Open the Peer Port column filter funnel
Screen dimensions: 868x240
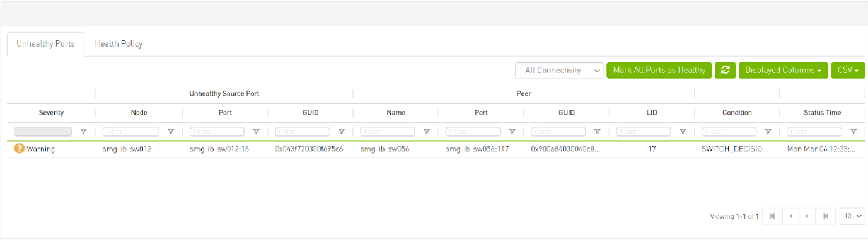coord(512,132)
